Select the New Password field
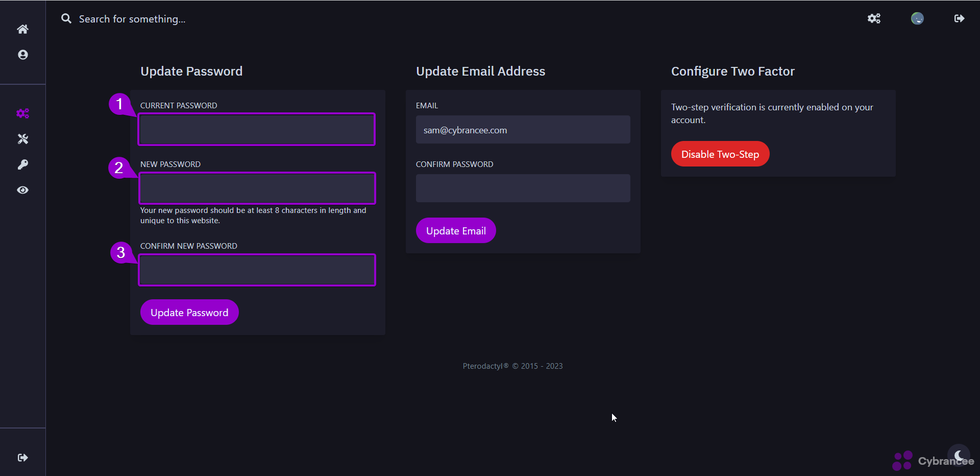 257,188
